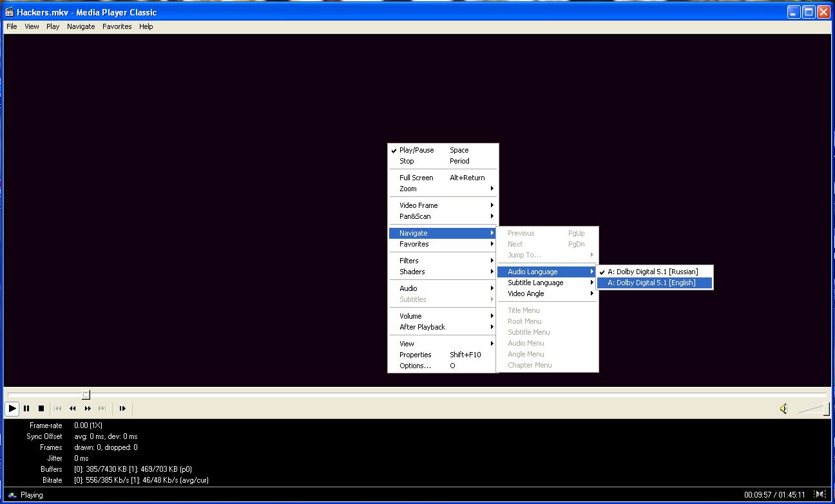Image resolution: width=835 pixels, height=504 pixels.
Task: Choose Options... from the context menu
Action: click(443, 366)
